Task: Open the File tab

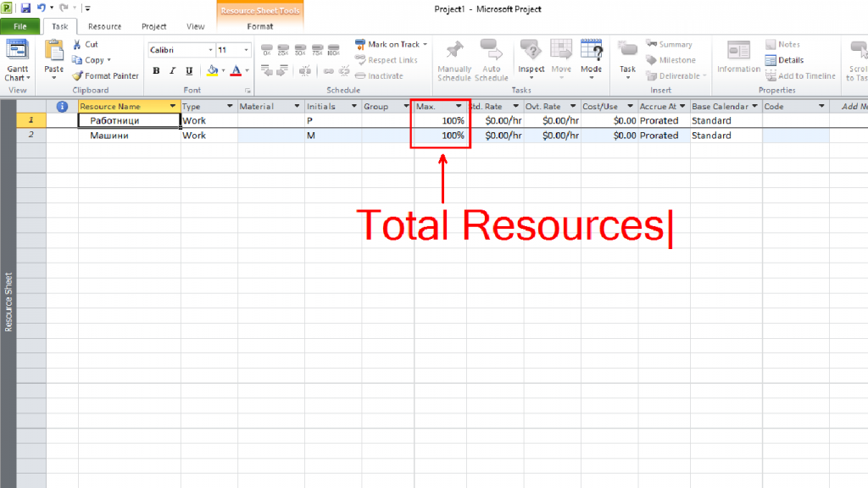Action: point(20,26)
